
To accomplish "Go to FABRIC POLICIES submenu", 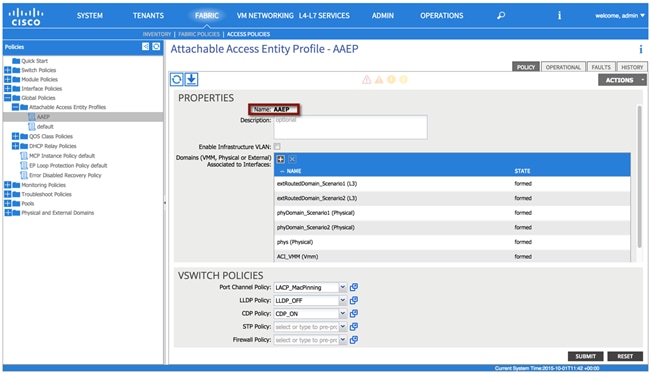I will pos(199,34).
